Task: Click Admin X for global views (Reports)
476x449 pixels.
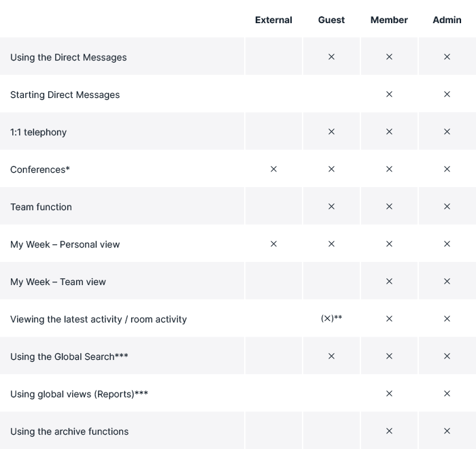Action: click(x=447, y=394)
